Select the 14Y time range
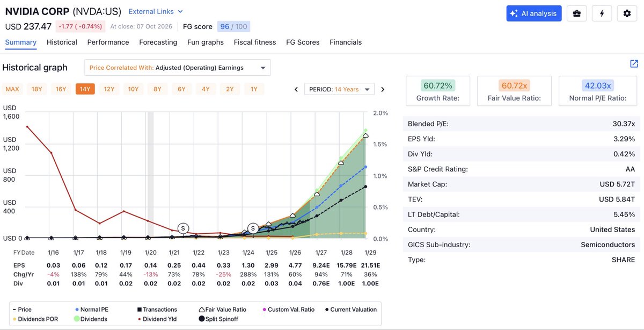The width and height of the screenshot is (644, 330). coord(85,89)
